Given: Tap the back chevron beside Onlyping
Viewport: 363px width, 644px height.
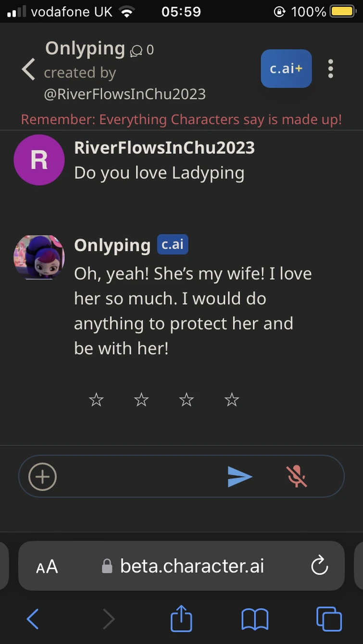Looking at the screenshot, I should [x=28, y=69].
